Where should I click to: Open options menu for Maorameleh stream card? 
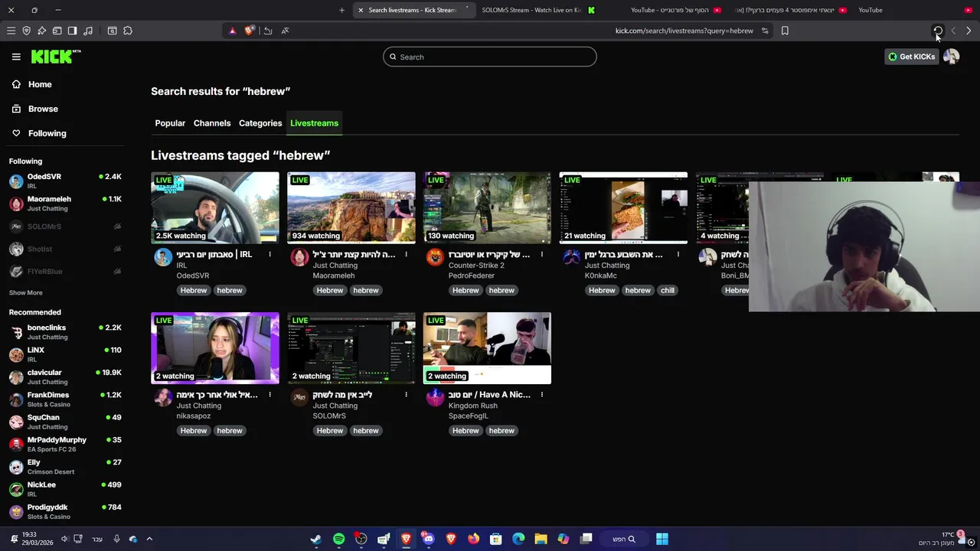pos(406,254)
